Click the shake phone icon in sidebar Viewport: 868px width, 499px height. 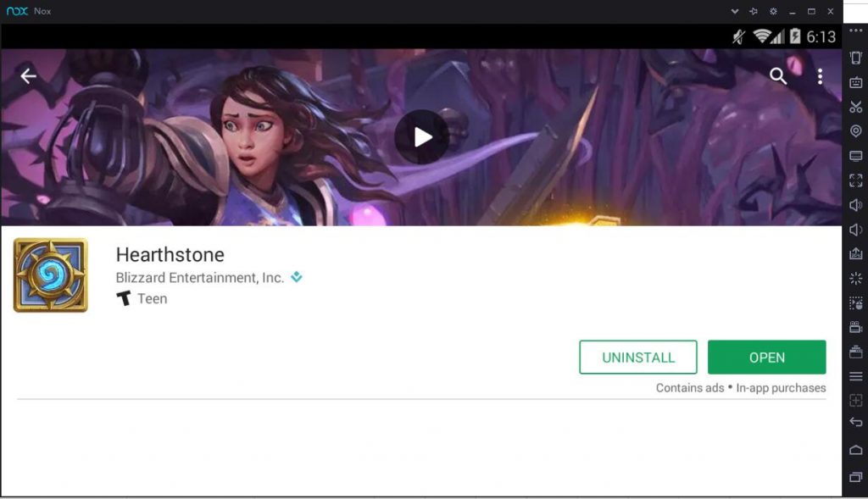[856, 58]
